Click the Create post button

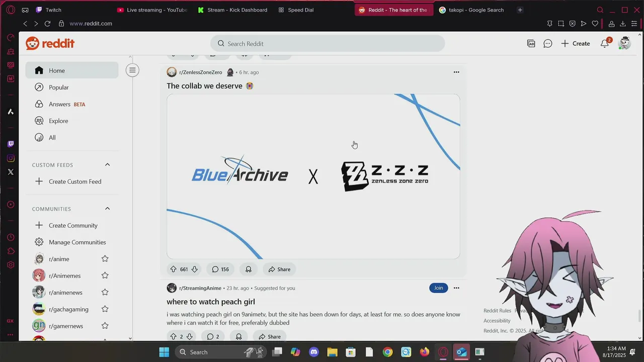[576, 44]
